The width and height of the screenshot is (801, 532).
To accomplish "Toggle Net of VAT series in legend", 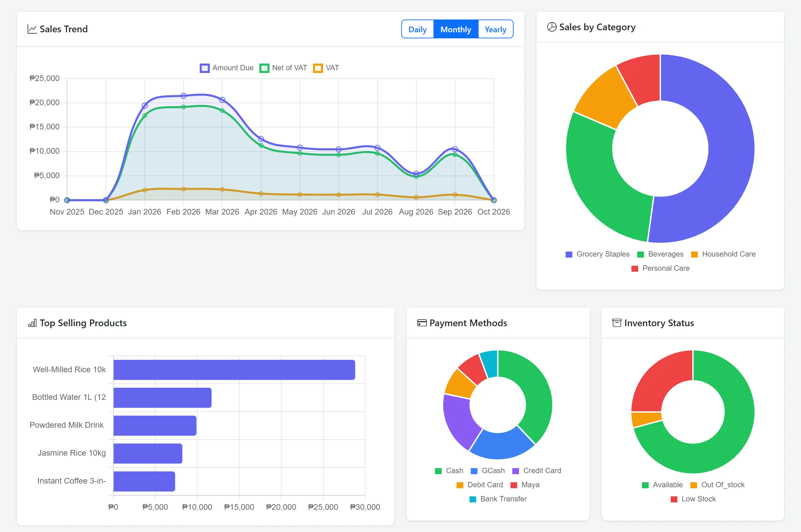I will tap(283, 68).
